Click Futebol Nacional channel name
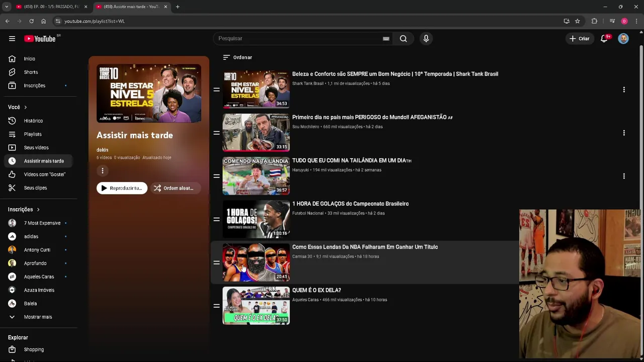 (x=308, y=213)
